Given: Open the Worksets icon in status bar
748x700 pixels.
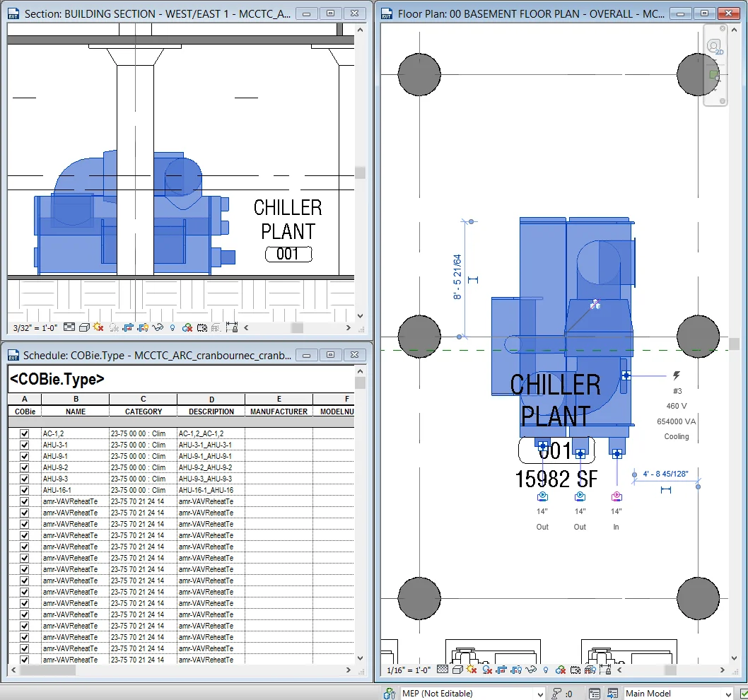Looking at the screenshot, I should click(x=390, y=694).
